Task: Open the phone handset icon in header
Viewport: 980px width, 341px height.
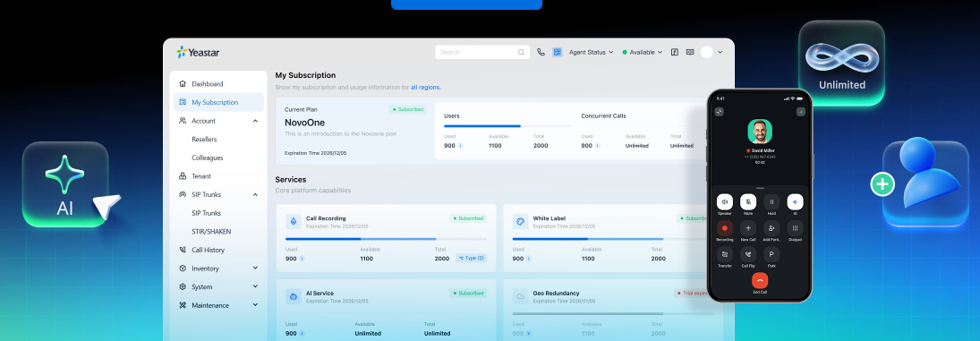Action: tap(541, 53)
